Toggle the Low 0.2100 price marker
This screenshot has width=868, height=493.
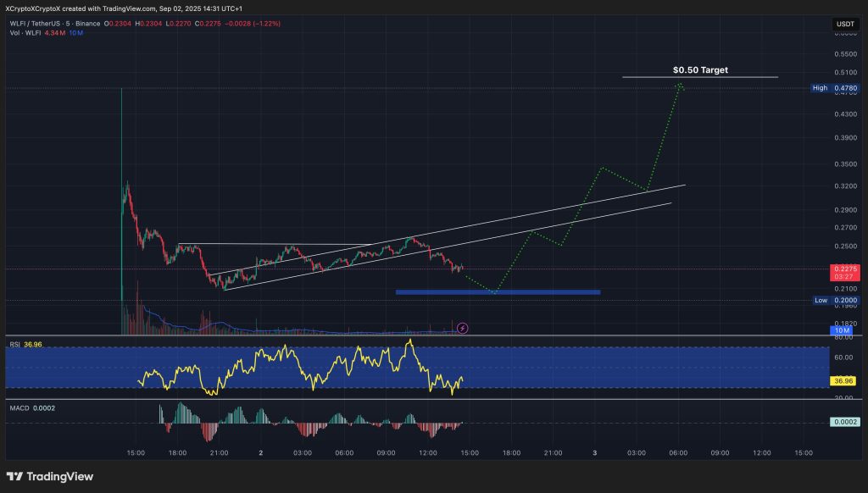click(x=834, y=301)
